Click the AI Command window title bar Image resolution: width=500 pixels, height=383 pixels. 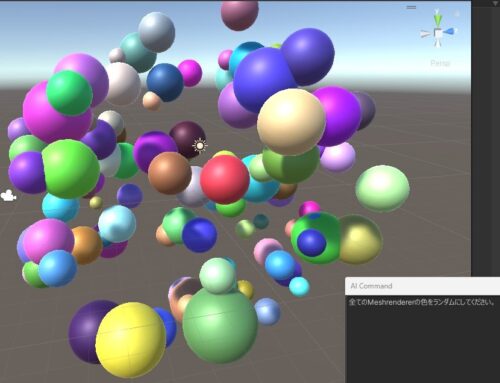(423, 286)
